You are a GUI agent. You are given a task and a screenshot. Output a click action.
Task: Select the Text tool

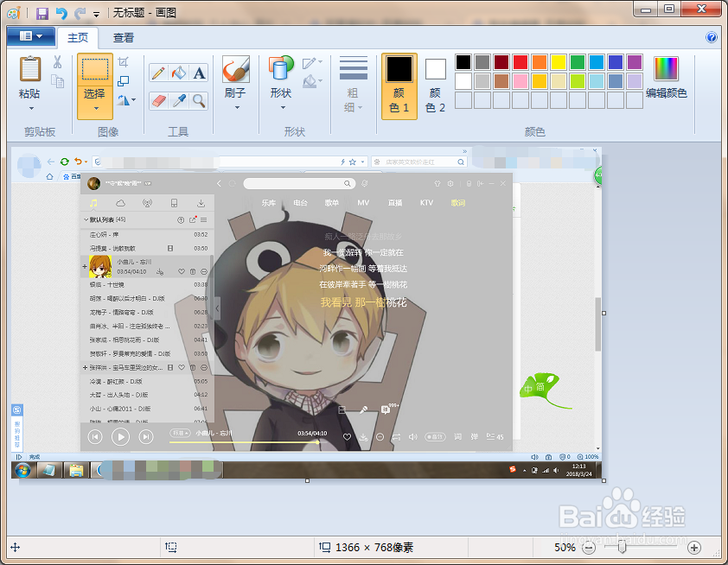pyautogui.click(x=199, y=73)
